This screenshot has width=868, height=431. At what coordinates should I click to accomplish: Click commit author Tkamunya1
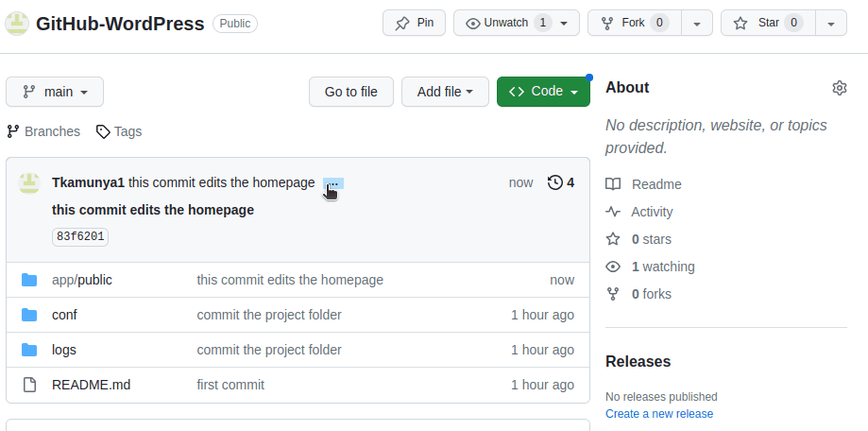tap(88, 182)
